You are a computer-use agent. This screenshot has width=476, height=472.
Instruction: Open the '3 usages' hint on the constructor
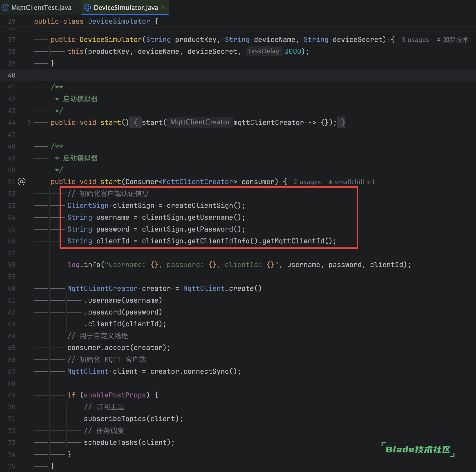415,40
